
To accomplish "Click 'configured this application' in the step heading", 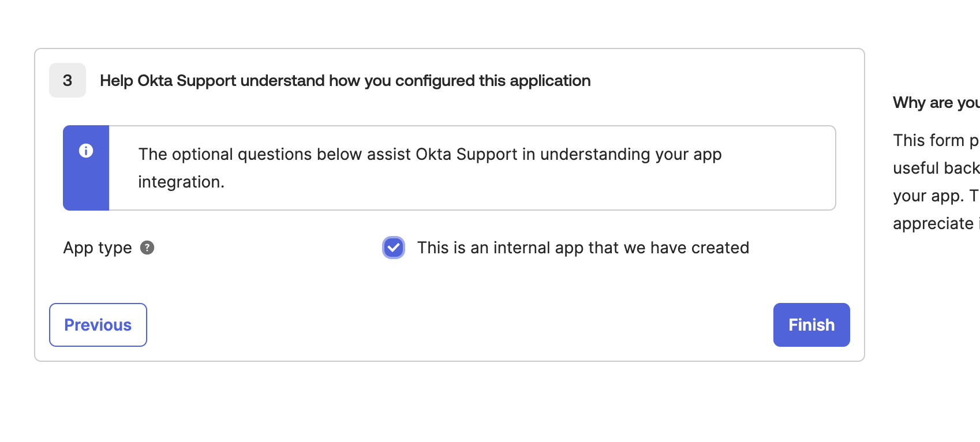I will [x=493, y=81].
